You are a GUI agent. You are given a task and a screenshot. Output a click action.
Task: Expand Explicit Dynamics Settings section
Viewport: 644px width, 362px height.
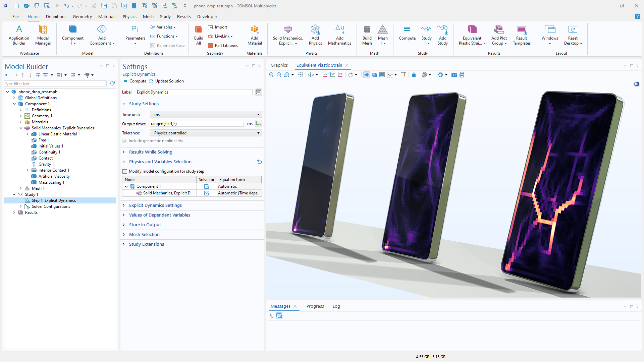point(155,205)
